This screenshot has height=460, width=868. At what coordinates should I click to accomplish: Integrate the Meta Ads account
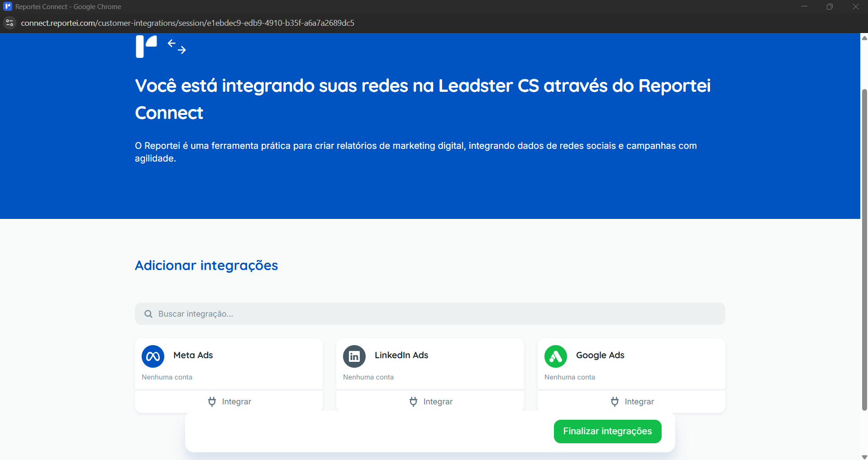(229, 402)
